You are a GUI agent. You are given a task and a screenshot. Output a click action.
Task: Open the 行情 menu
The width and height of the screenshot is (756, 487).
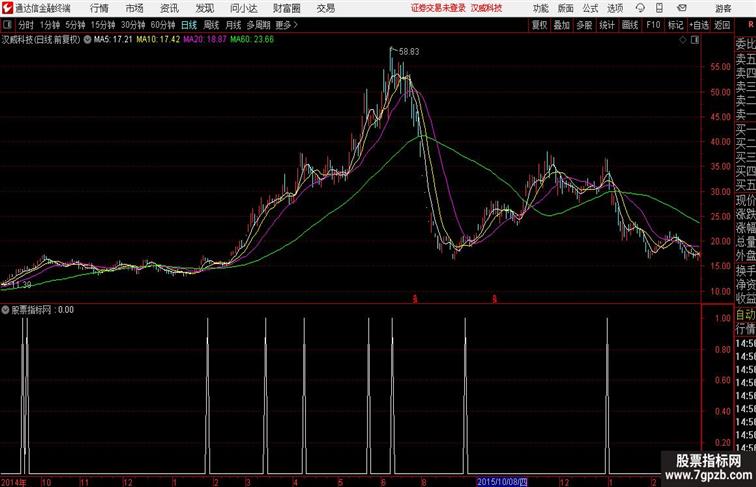99,8
